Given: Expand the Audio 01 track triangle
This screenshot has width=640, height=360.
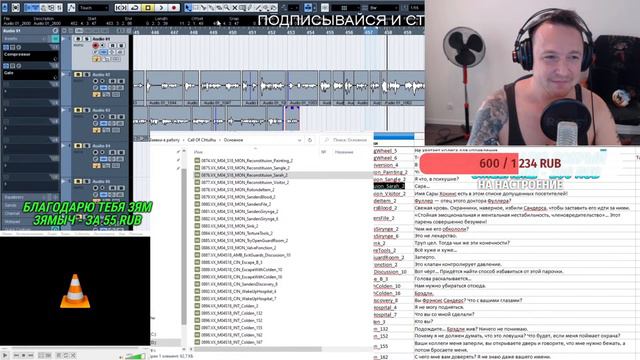Looking at the screenshot, I should pyautogui.click(x=64, y=39).
